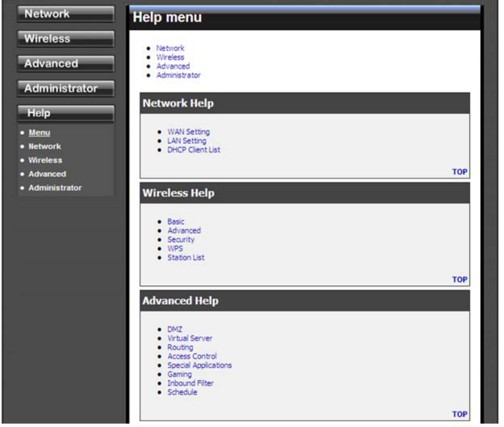This screenshot has height=427, width=504.
Task: Click the Help menu page title
Action: tap(168, 17)
